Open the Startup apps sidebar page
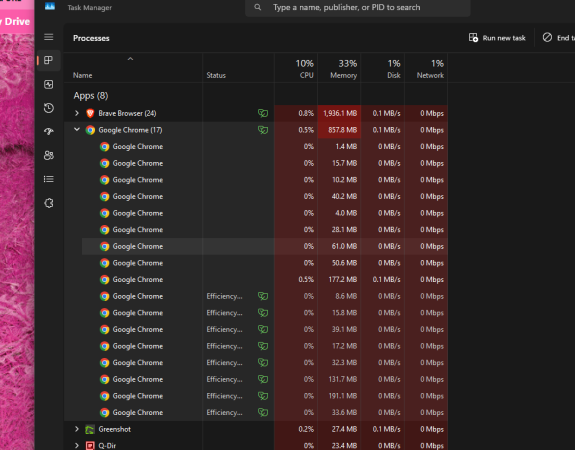Image resolution: width=575 pixels, height=450 pixels. coord(49,131)
